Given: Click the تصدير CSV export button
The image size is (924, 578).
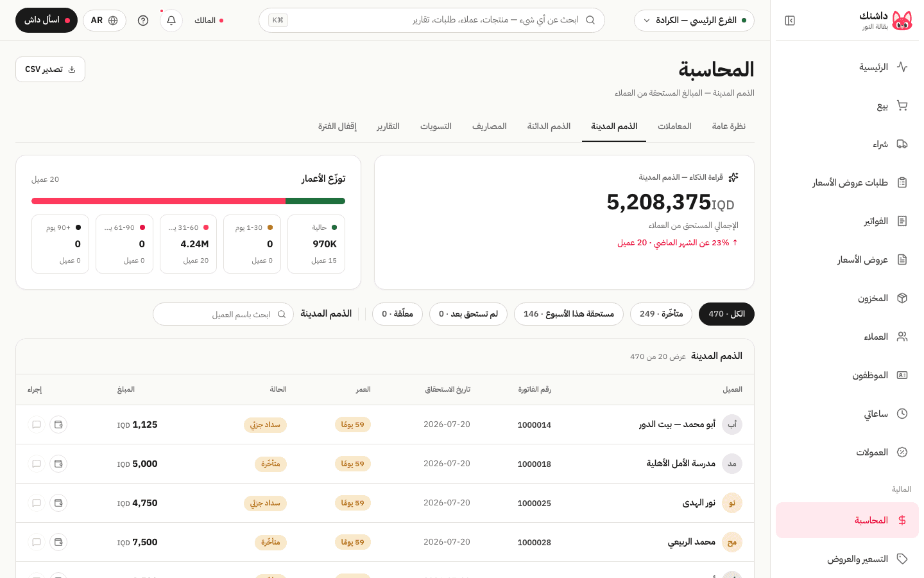Looking at the screenshot, I should (50, 69).
